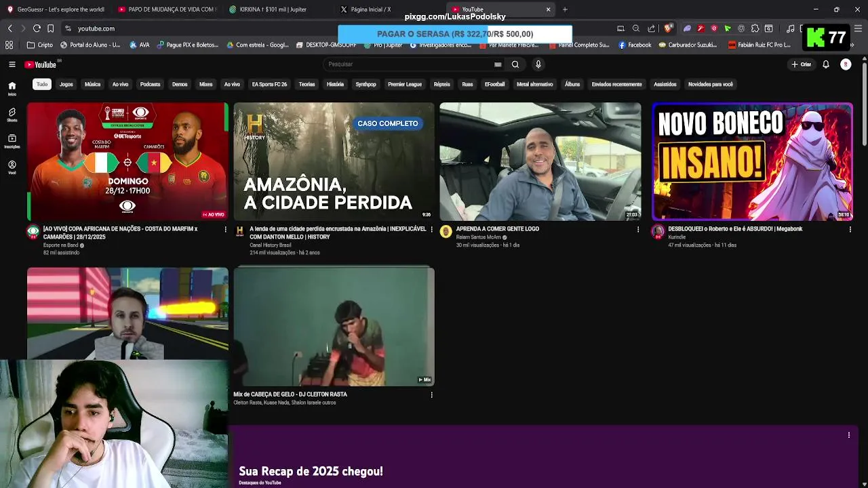Open Inscrições in the left sidebar
868x488 pixels.
point(12,141)
